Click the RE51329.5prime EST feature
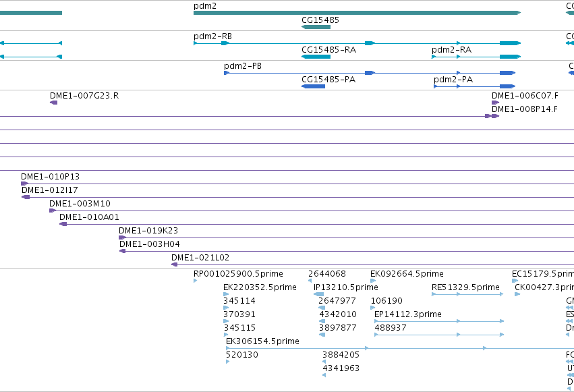Image resolution: width=574 pixels, height=392 pixels. click(467, 294)
